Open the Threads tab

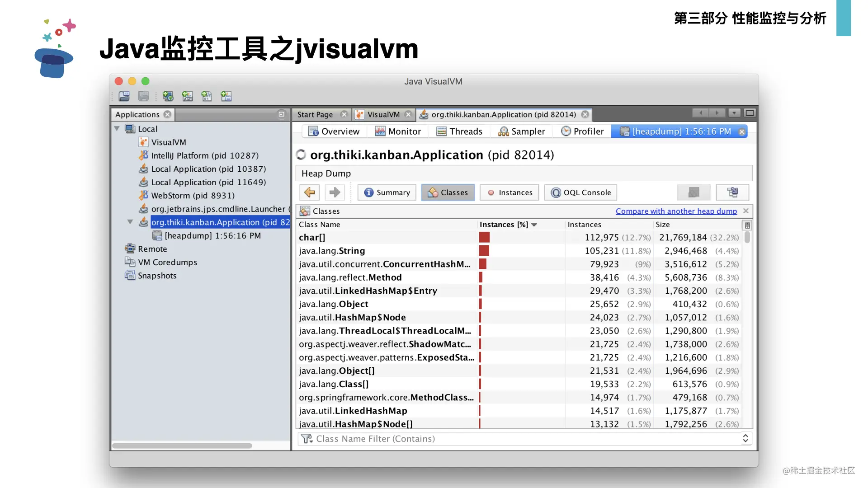[x=459, y=131]
